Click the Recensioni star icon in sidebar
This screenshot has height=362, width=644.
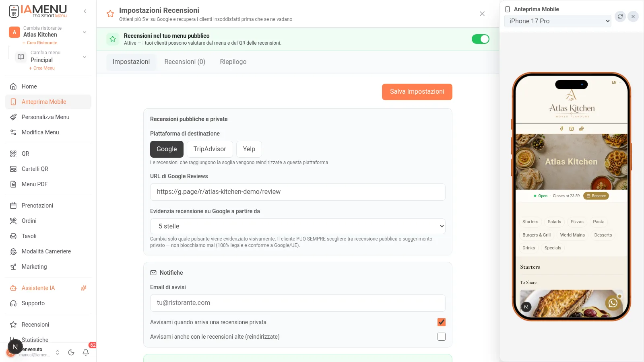pos(13,325)
